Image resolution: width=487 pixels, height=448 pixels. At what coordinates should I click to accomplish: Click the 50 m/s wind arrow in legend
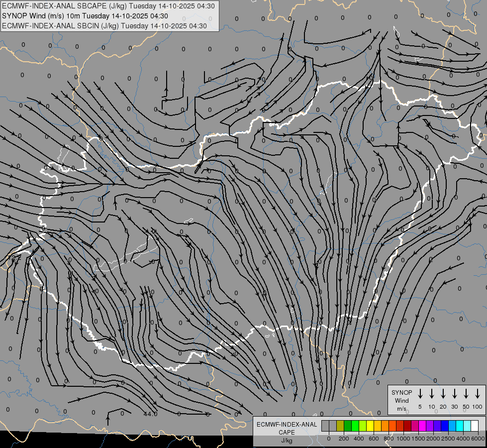466,394
